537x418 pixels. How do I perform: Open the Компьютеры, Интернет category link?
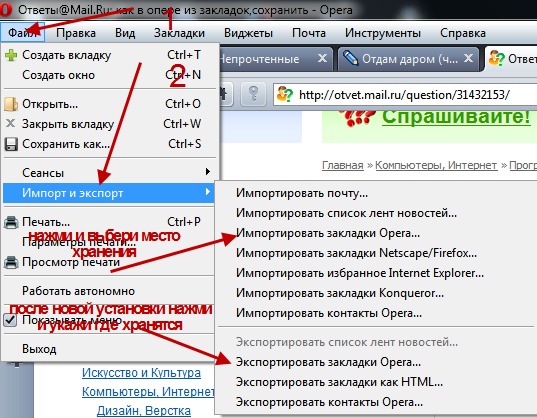[148, 391]
